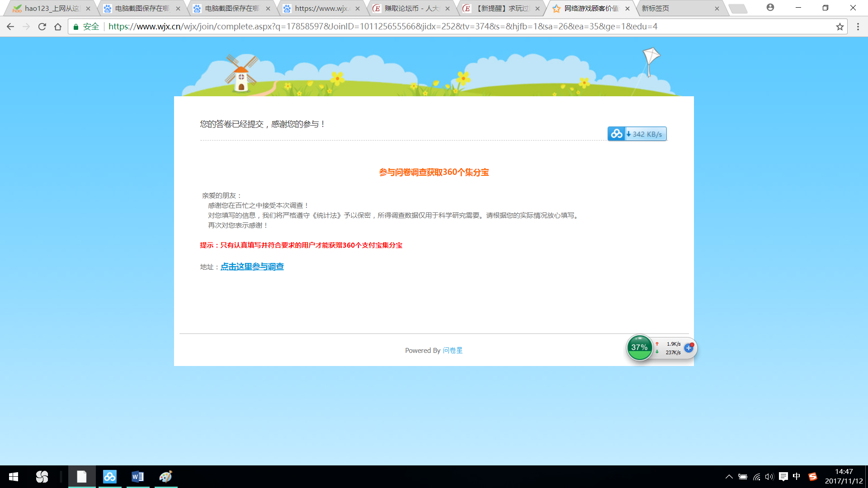
Task: Toggle Chinese input mode 中 indicator
Action: click(796, 477)
